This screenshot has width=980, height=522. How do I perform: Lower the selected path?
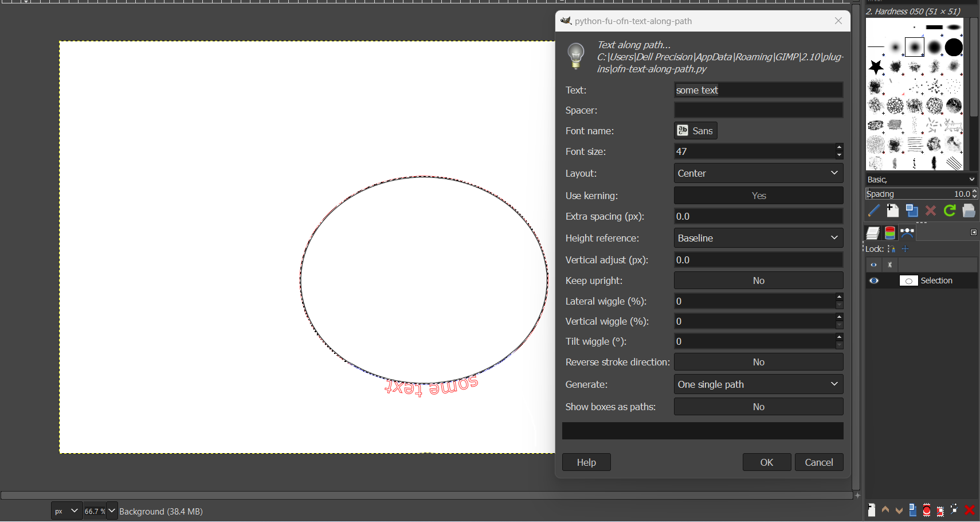(899, 510)
